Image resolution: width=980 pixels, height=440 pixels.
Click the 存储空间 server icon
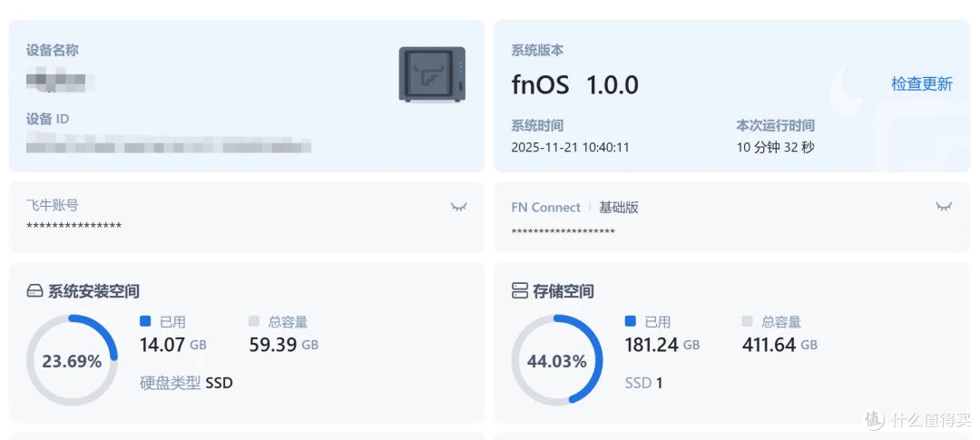(520, 291)
